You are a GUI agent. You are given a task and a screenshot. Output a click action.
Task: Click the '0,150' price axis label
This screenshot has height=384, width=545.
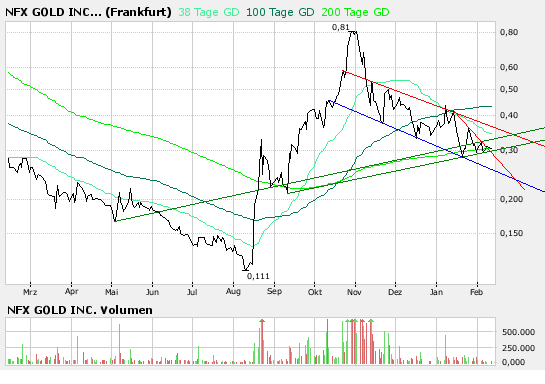[511, 233]
